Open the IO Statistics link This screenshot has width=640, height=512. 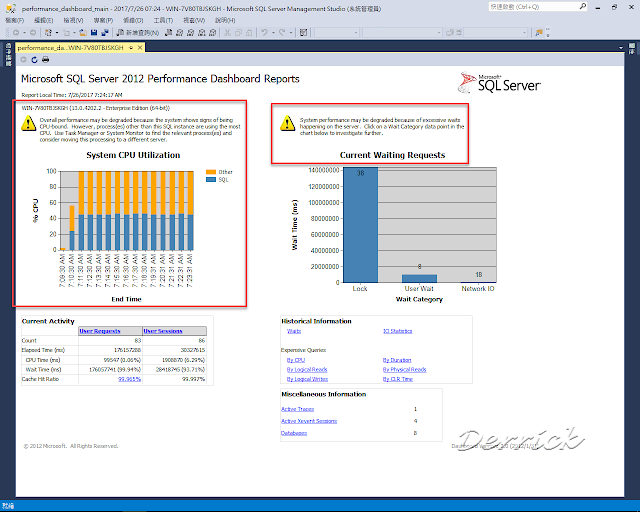pyautogui.click(x=398, y=331)
